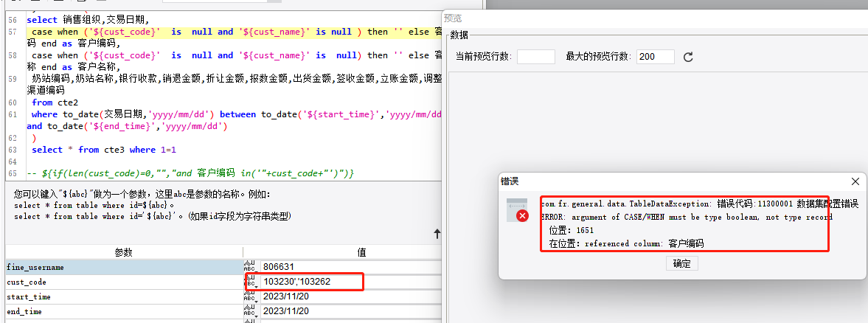Click the fine_username value field showing 806631
868x323 pixels.
click(x=351, y=267)
